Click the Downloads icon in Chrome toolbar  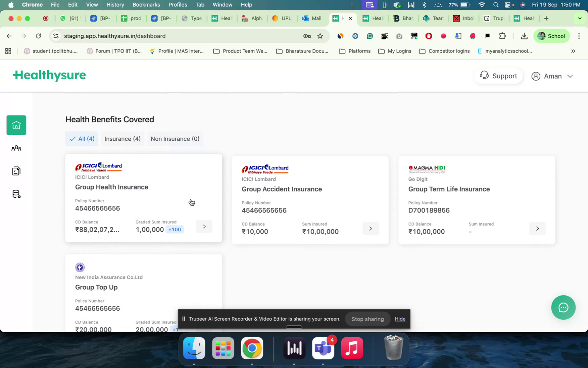point(524,36)
